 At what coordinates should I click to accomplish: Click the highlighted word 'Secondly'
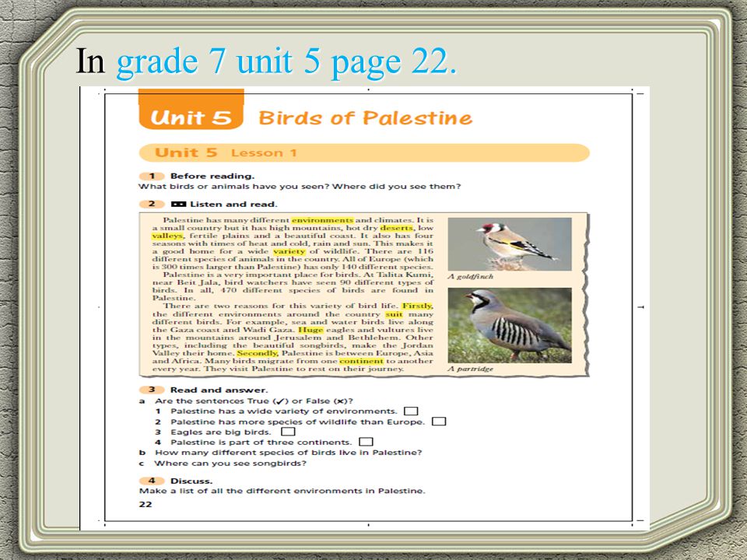click(x=258, y=353)
